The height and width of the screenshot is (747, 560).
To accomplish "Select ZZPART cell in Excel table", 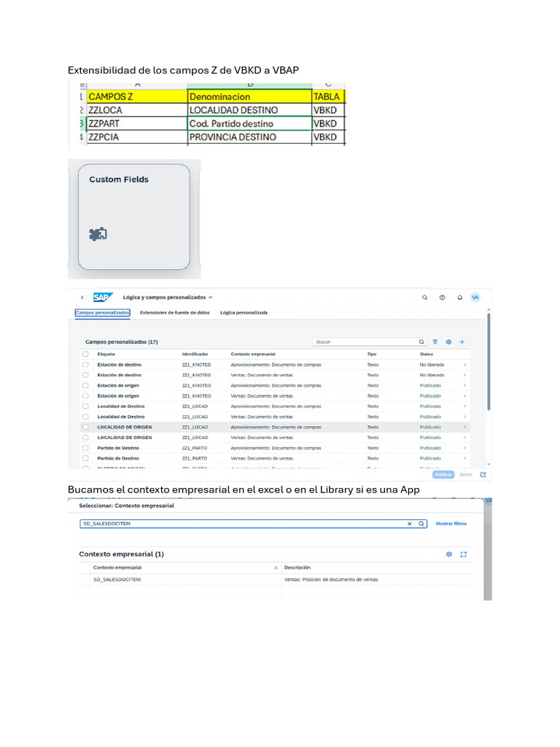I will pyautogui.click(x=137, y=123).
